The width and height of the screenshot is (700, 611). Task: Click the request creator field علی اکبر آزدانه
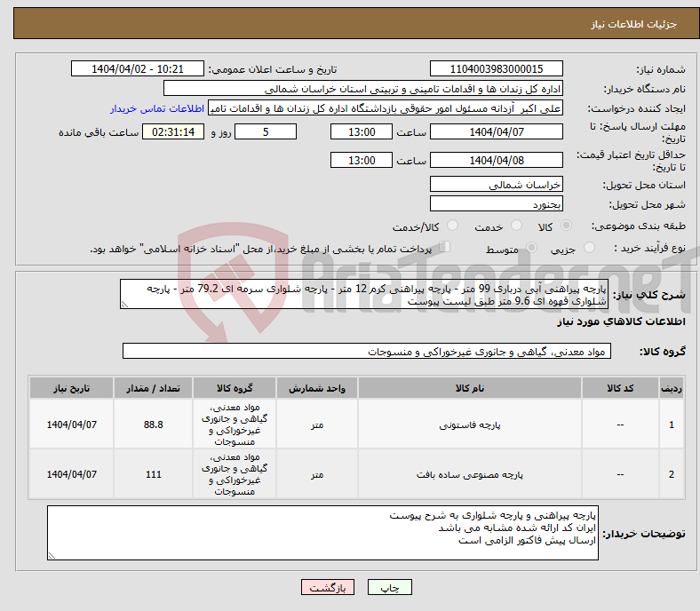[386, 108]
